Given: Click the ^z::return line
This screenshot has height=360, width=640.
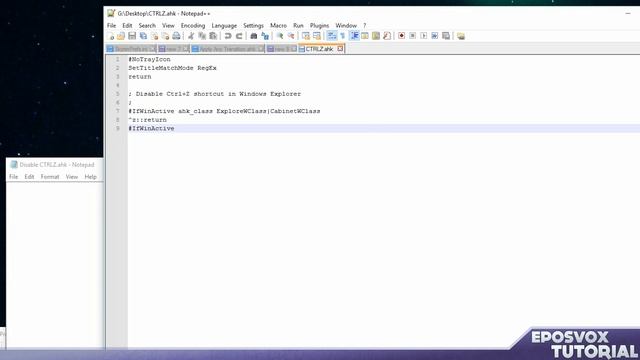Looking at the screenshot, I should point(147,120).
